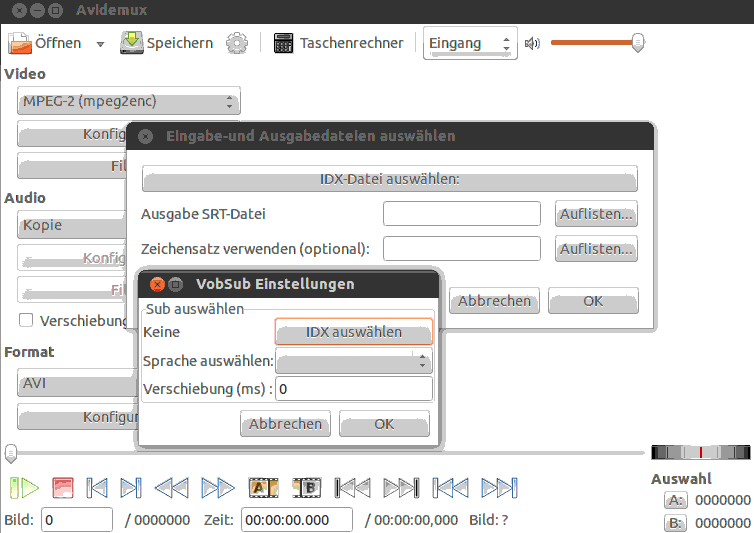Open the Taschenrechner calculator
The height and width of the screenshot is (533, 754).
coord(339,43)
